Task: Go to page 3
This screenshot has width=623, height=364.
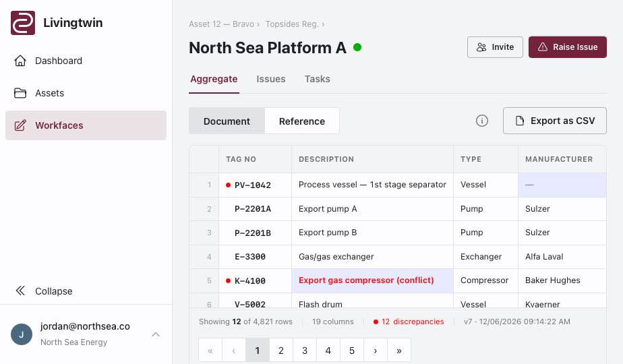Action: click(305, 350)
